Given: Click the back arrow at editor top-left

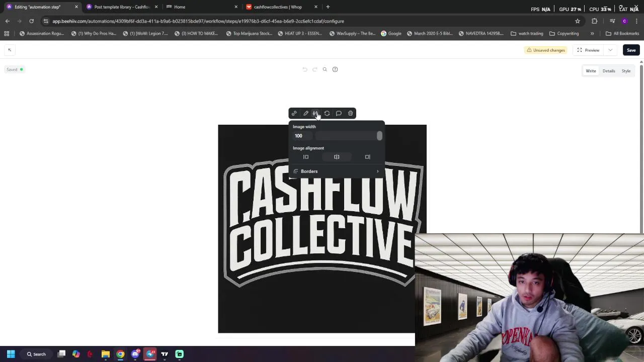Looking at the screenshot, I should pos(10,50).
